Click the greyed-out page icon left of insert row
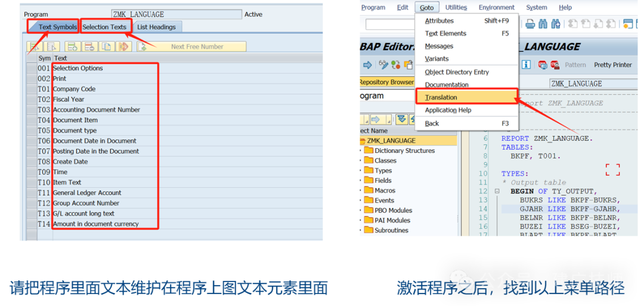The image size is (644, 306). (52, 47)
